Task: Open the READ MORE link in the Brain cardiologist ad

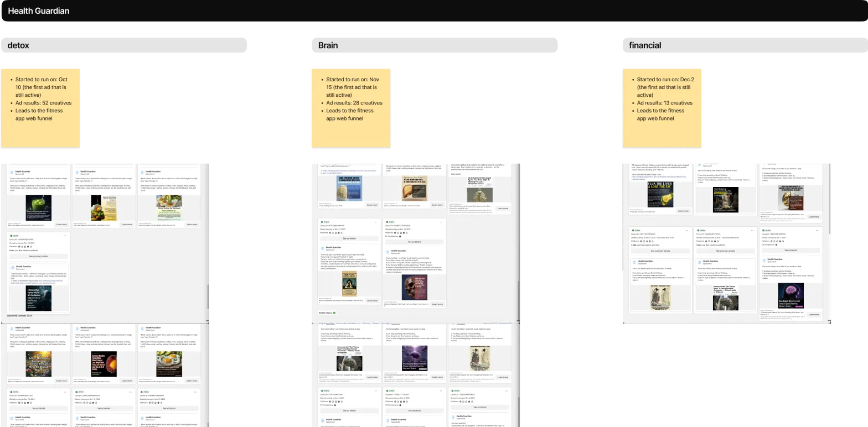Action: click(x=456, y=174)
